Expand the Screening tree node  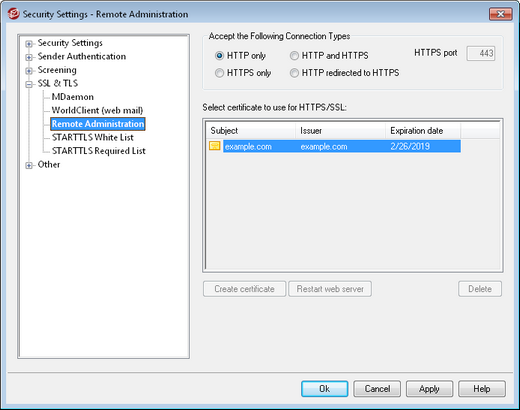[29, 71]
